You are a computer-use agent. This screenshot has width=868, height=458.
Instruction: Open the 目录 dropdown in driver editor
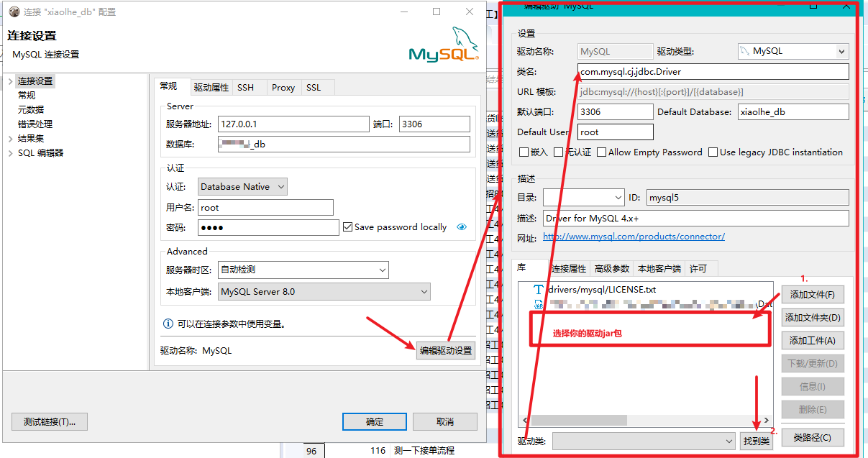(x=583, y=197)
